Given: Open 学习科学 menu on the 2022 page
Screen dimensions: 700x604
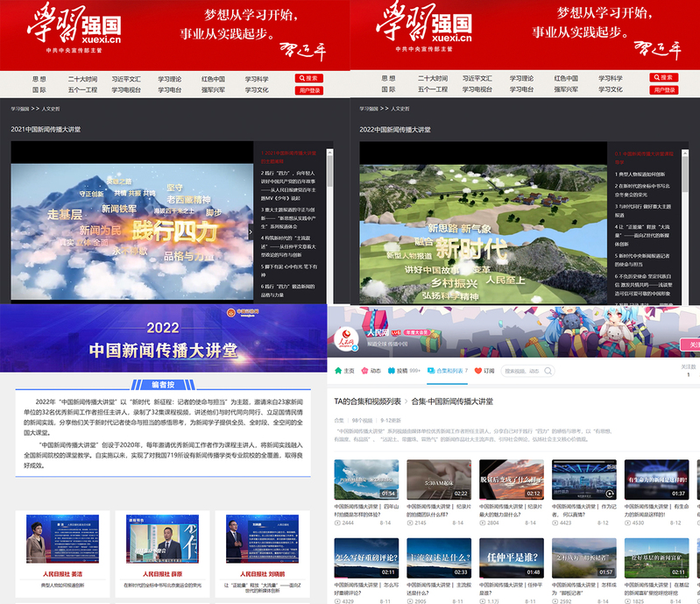Looking at the screenshot, I should (611, 78).
